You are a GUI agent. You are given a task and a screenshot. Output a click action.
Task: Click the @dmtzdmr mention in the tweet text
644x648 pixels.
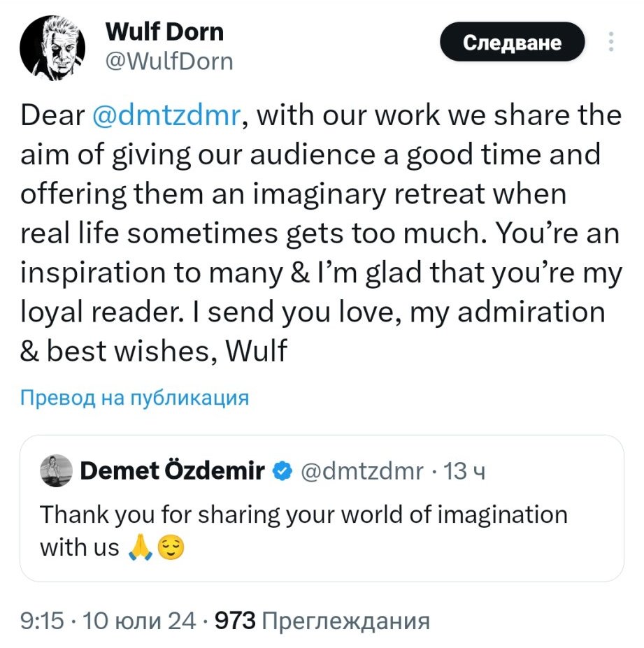point(166,115)
